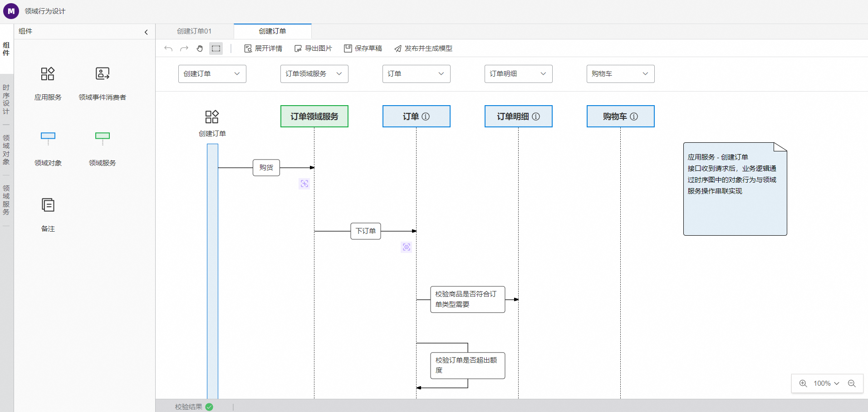The height and width of the screenshot is (412, 868).
Task: Open the 组件 vertical sidebar tab
Action: [6, 49]
